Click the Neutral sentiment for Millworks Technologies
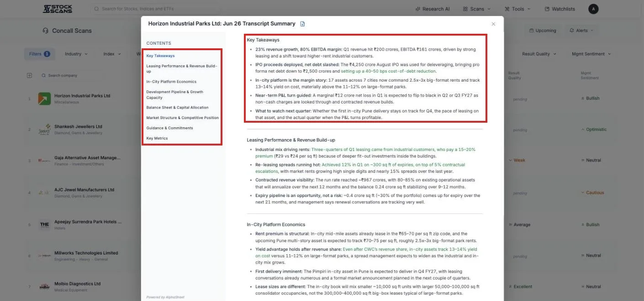 pyautogui.click(x=591, y=255)
